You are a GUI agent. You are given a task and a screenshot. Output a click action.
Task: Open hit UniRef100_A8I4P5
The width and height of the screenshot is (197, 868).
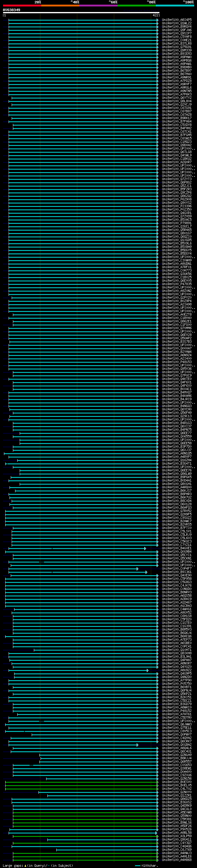[x=177, y=20]
